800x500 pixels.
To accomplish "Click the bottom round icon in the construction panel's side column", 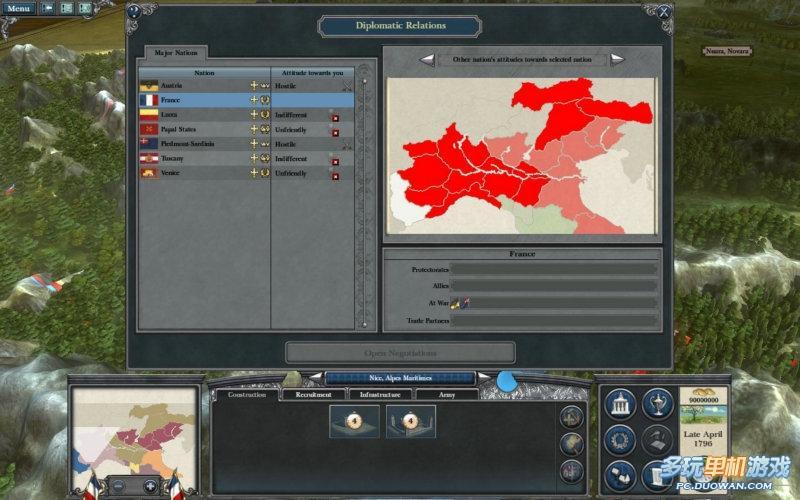I will click(x=571, y=470).
